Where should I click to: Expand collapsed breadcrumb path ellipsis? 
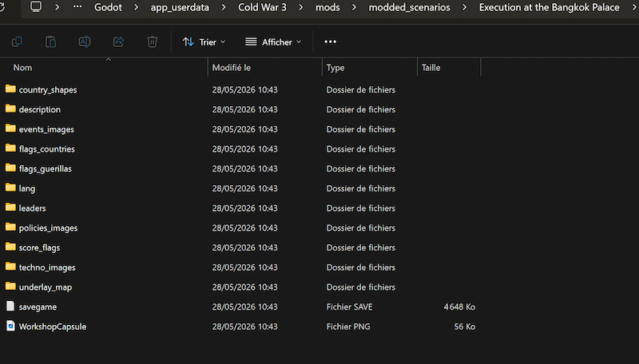coord(77,7)
